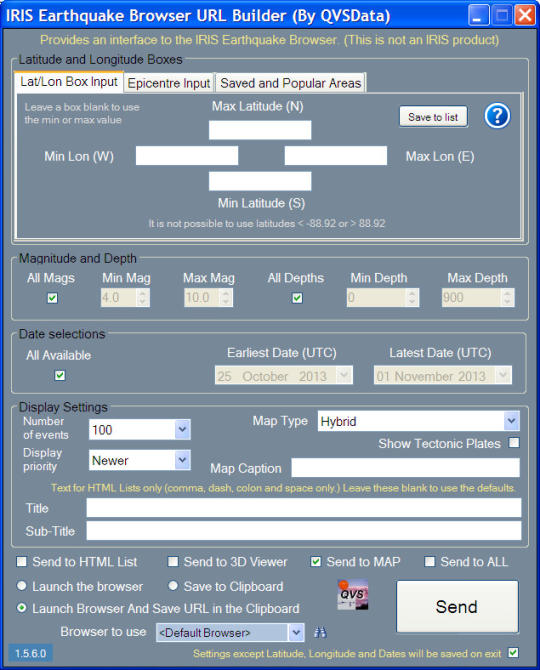Click the Sub-Title text field
540x670 pixels.
click(304, 531)
